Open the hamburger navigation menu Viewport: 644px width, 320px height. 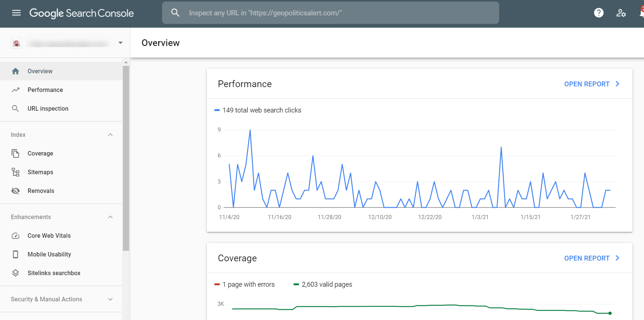coord(16,13)
